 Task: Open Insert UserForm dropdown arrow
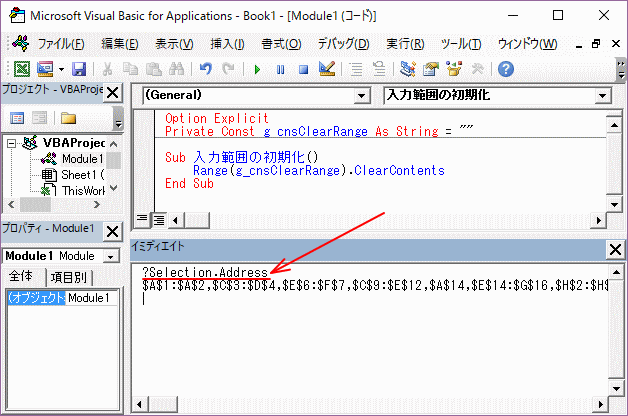(x=61, y=69)
